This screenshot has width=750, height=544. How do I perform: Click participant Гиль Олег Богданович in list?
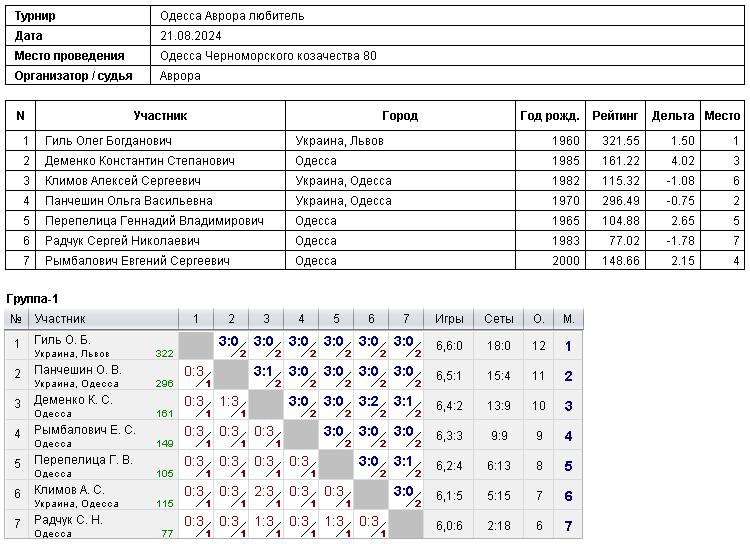(108, 141)
